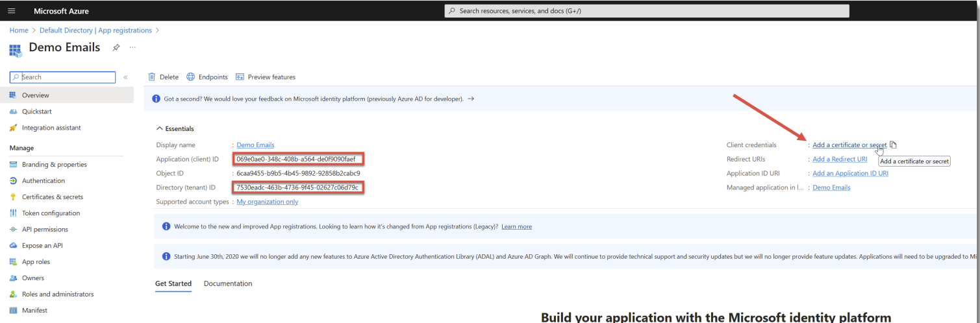This screenshot has width=980, height=323.
Task: Click the Certificates & secrets key icon
Action: (x=13, y=197)
